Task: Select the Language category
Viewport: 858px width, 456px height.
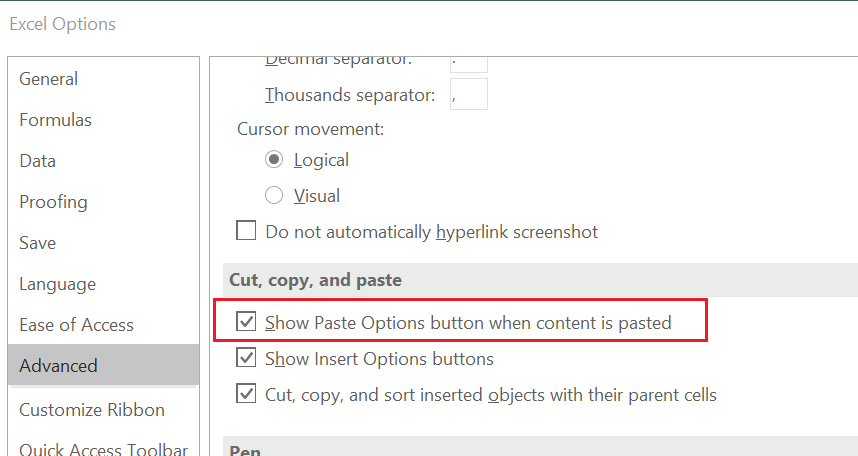Action: pos(103,284)
